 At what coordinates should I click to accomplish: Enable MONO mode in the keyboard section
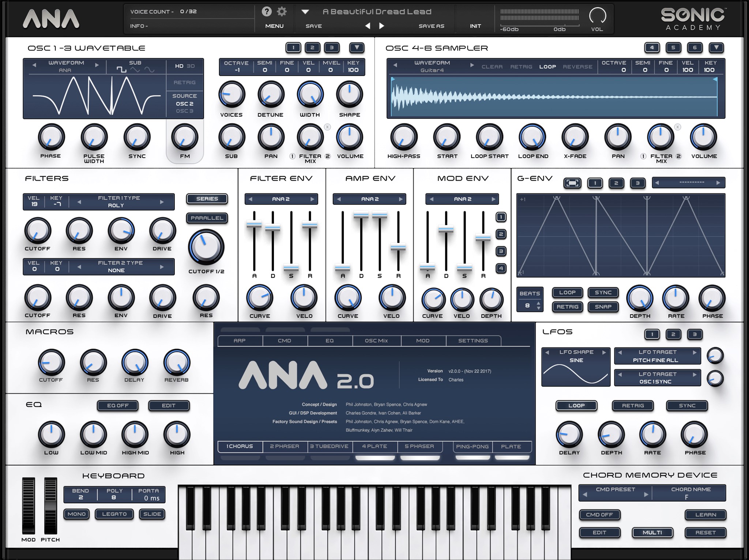[x=76, y=514]
